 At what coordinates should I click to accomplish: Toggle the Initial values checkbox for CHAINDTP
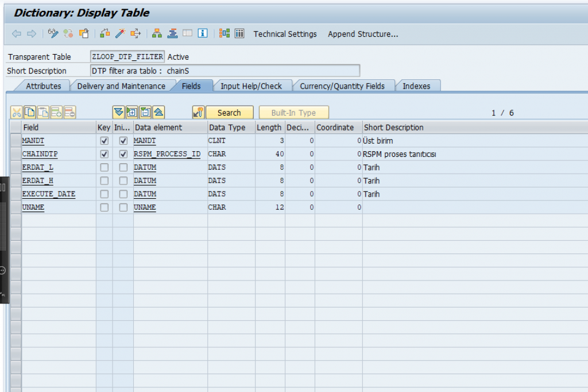123,154
